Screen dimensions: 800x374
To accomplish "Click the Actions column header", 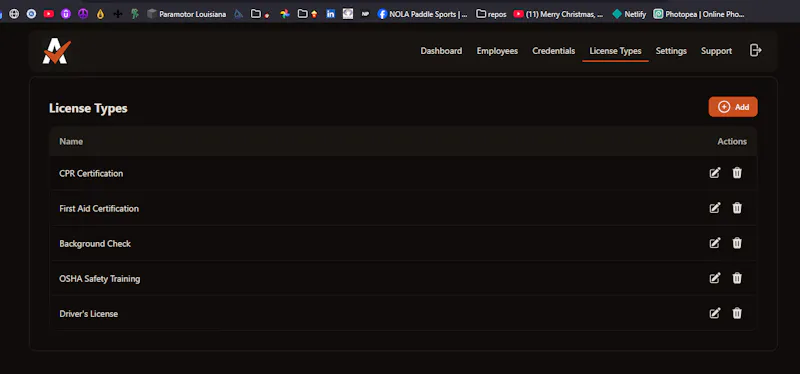I will click(x=732, y=141).
